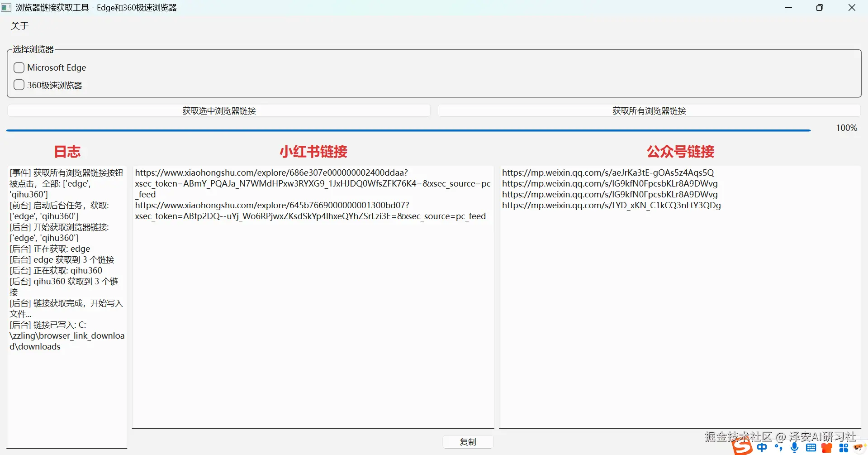Click the 获取选中浏览器链接 button

coord(219,111)
